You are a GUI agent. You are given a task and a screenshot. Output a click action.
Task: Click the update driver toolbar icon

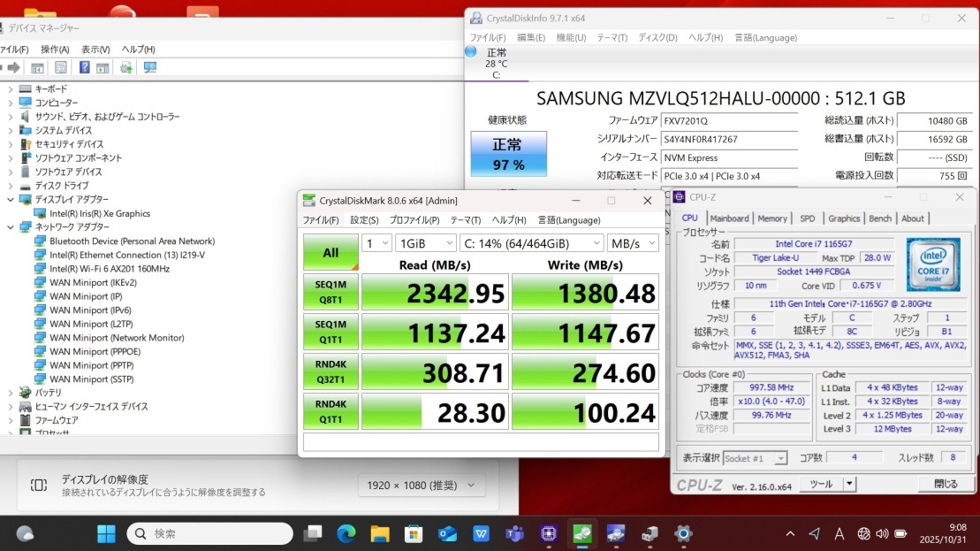[125, 68]
